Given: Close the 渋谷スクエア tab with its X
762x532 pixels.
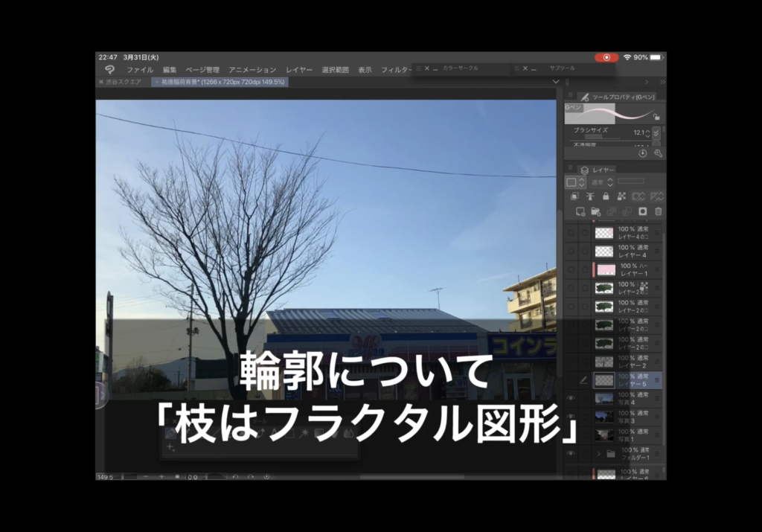Looking at the screenshot, I should click(x=101, y=82).
